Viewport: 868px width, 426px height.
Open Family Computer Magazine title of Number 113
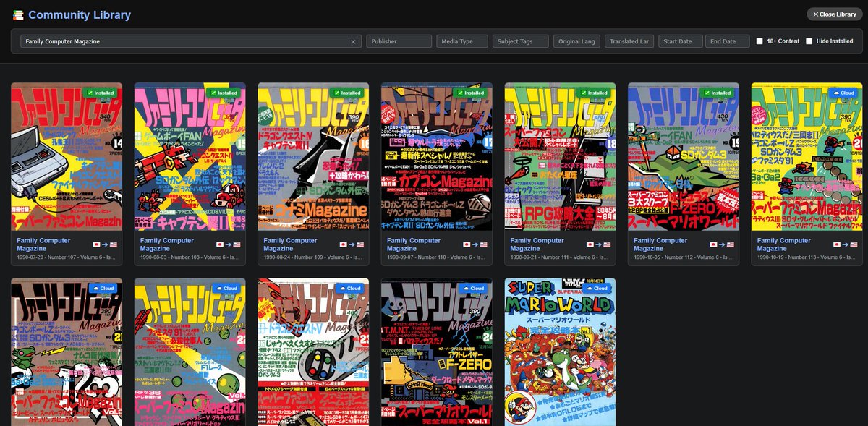point(785,244)
